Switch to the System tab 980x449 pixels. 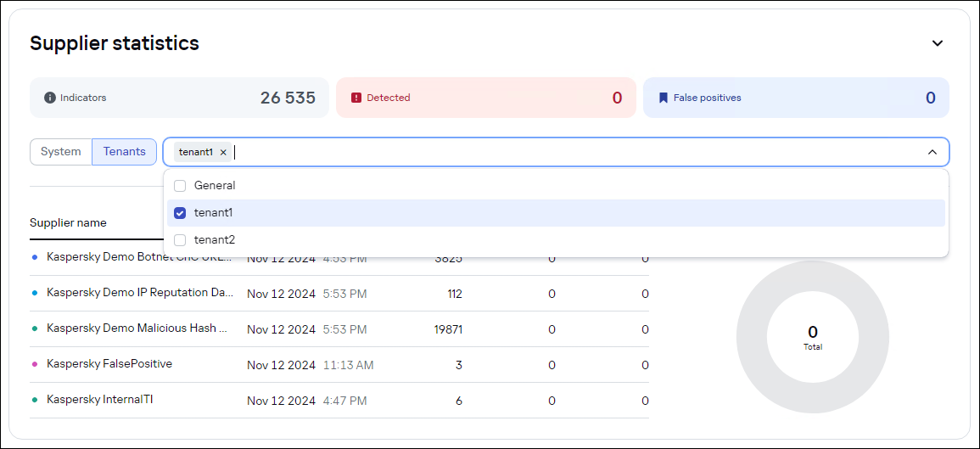[60, 151]
